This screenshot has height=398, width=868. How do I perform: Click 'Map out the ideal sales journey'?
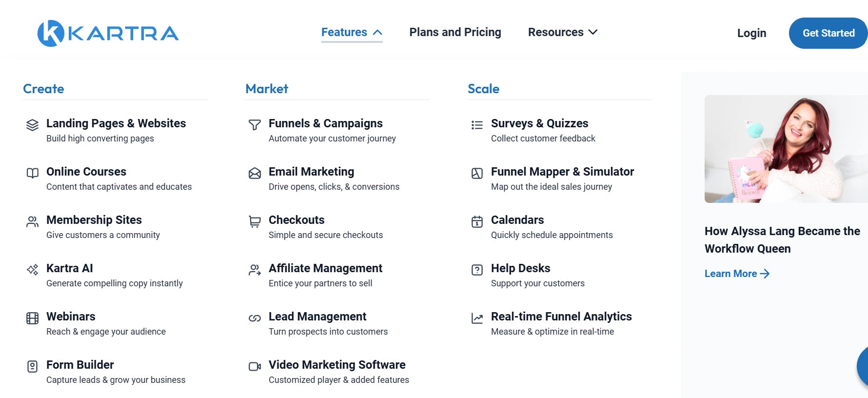tap(552, 187)
